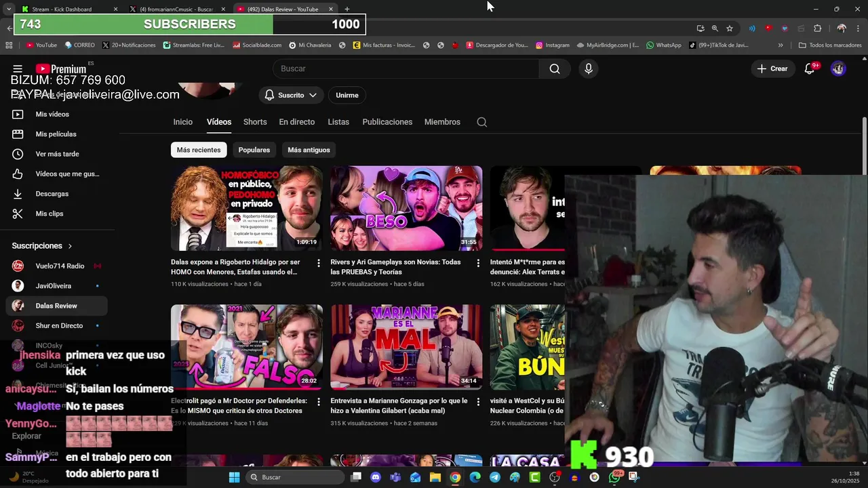The width and height of the screenshot is (868, 488).
Task: Open the browser zoom indicator icon
Action: pos(715,28)
